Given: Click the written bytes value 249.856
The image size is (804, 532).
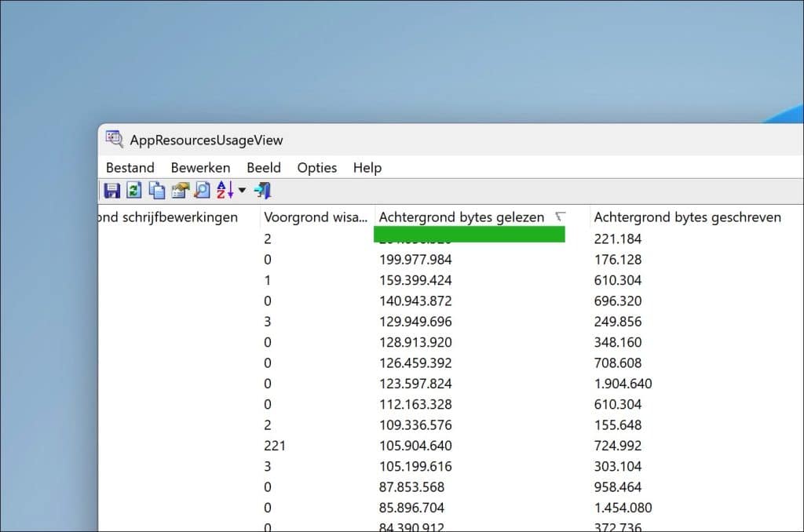Looking at the screenshot, I should coord(617,322).
